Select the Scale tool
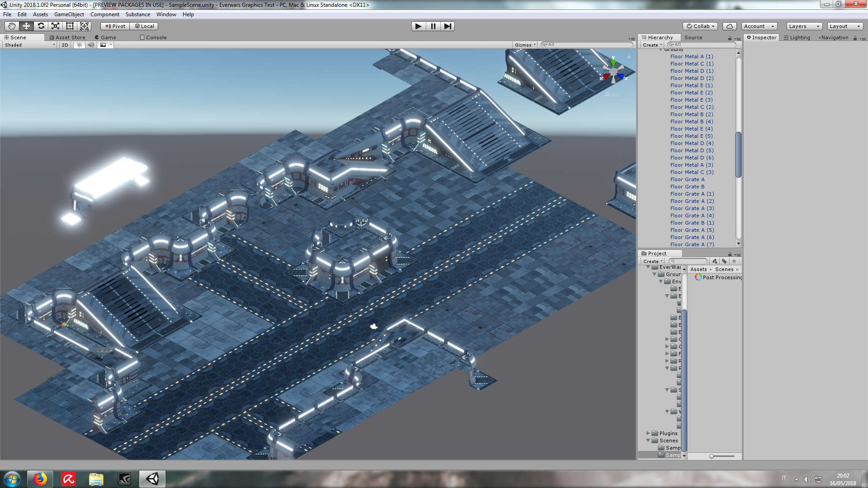Image resolution: width=868 pixels, height=488 pixels. pos(55,26)
